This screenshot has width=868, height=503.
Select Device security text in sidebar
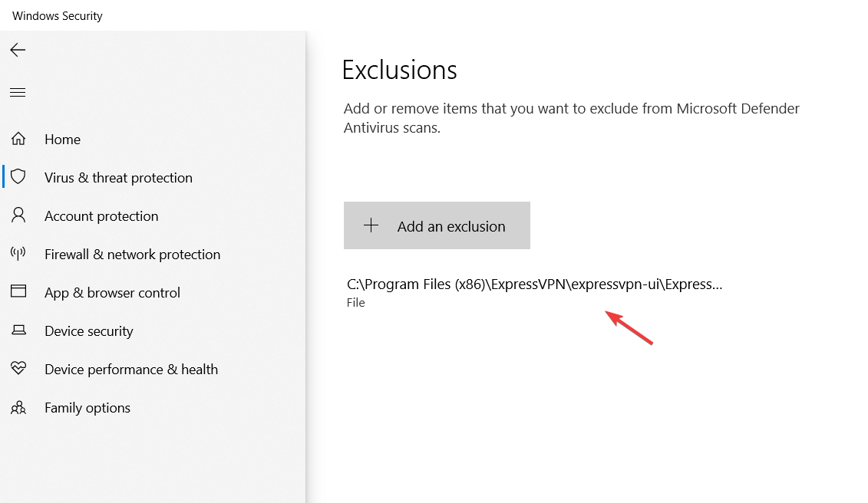pos(88,331)
